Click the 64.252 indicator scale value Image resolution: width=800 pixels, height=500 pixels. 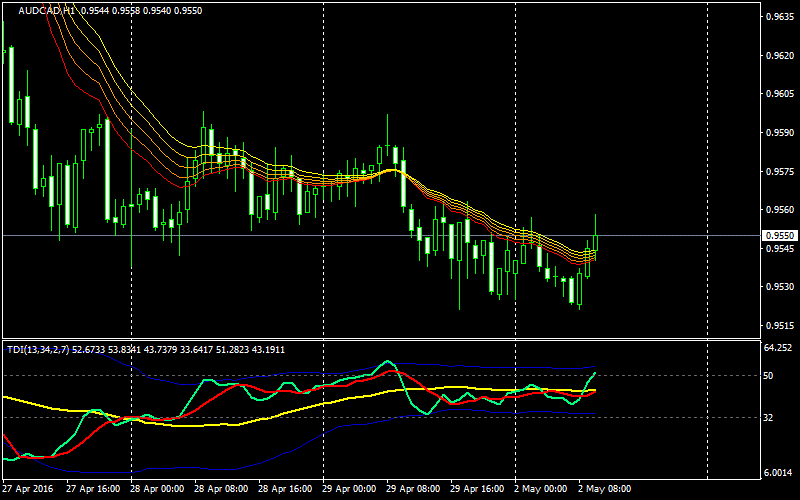pyautogui.click(x=779, y=349)
